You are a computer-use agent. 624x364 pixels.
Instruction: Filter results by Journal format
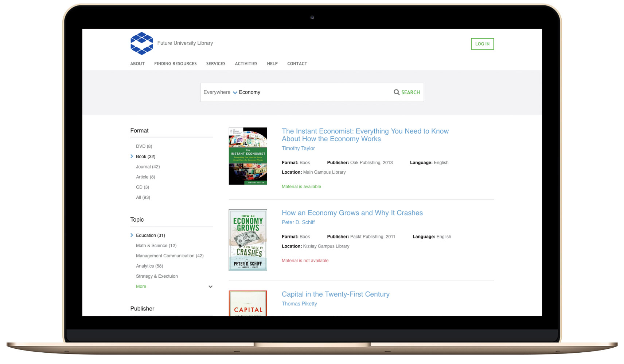(x=148, y=167)
